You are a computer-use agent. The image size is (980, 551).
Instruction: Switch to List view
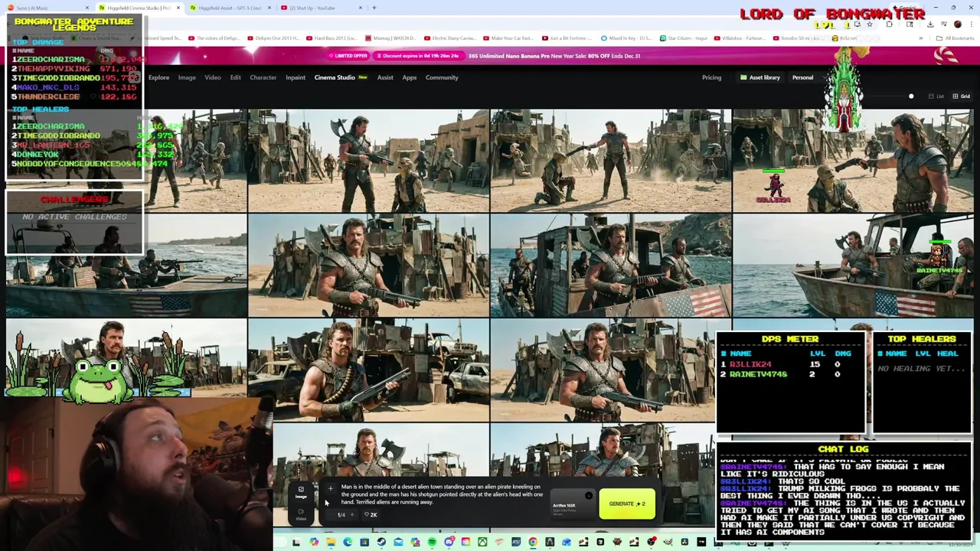[x=936, y=96]
